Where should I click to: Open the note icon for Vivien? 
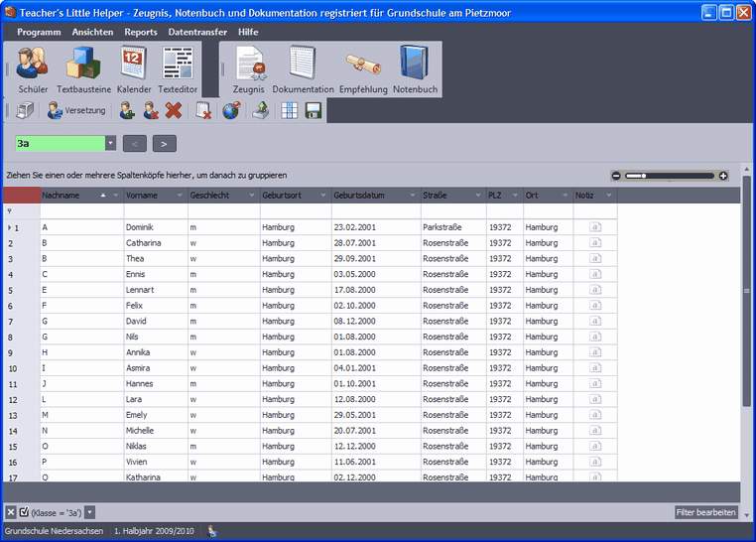[595, 462]
